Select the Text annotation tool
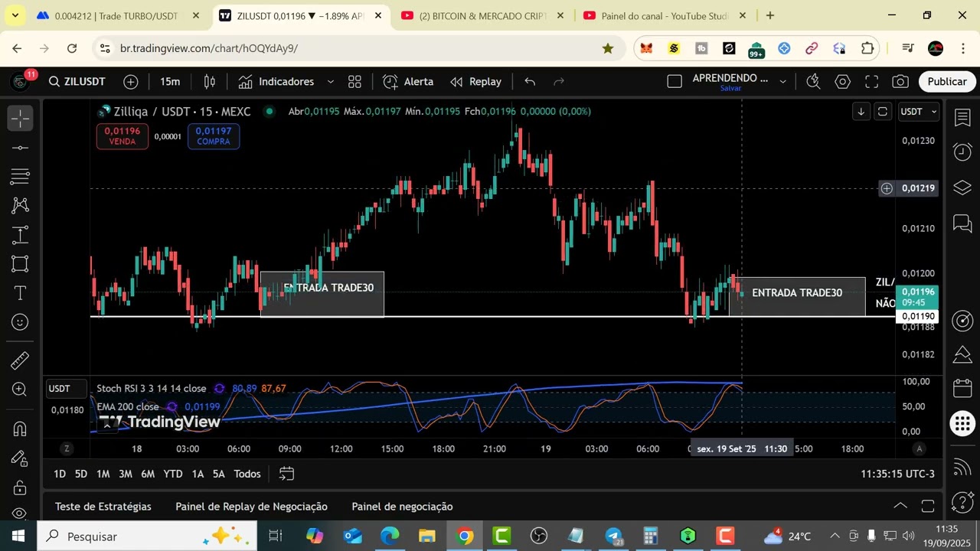 pyautogui.click(x=20, y=293)
